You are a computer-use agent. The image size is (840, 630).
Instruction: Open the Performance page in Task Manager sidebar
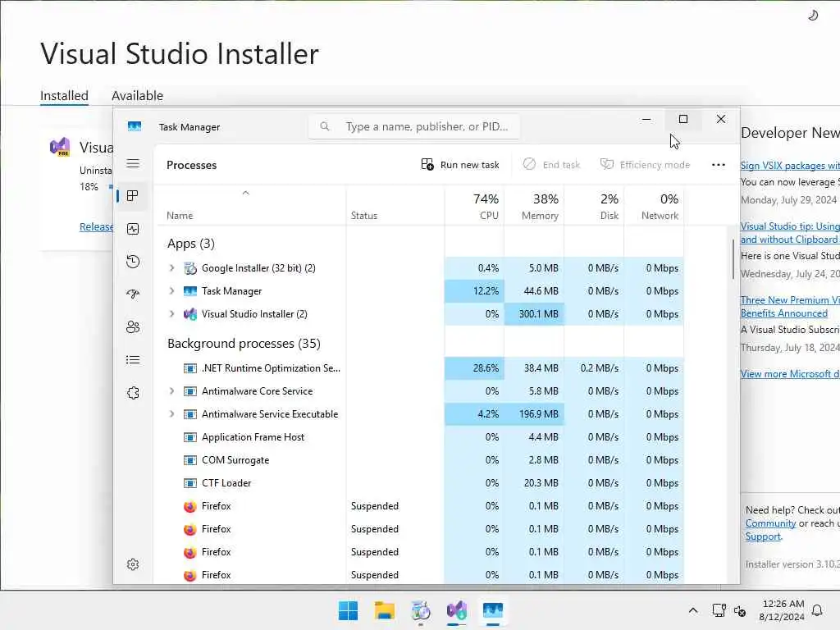133,229
